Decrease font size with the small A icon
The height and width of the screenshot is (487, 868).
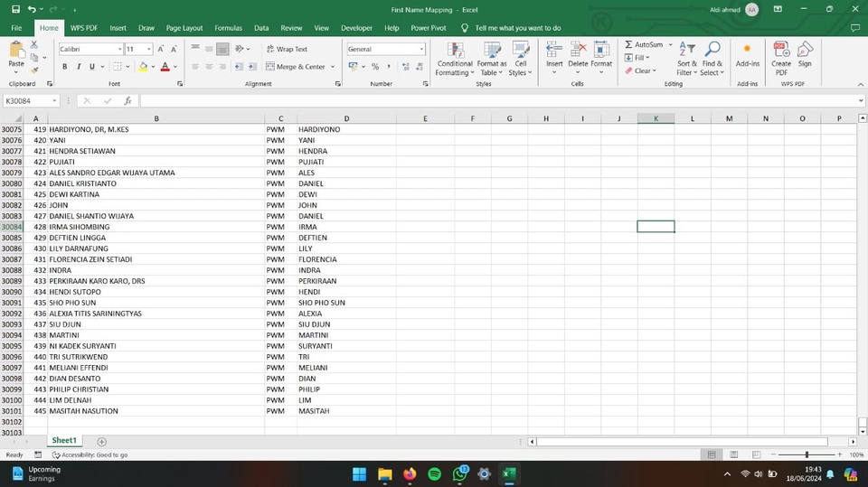click(174, 50)
